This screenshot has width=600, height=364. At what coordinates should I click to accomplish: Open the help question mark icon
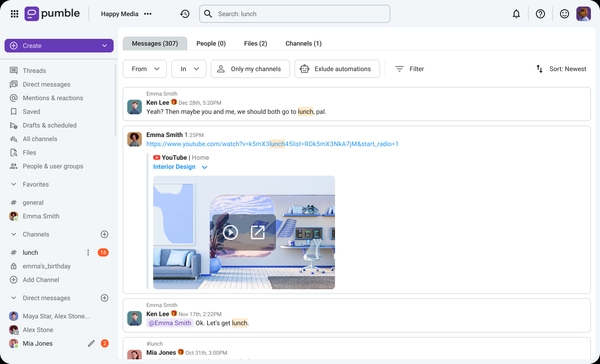coord(540,14)
